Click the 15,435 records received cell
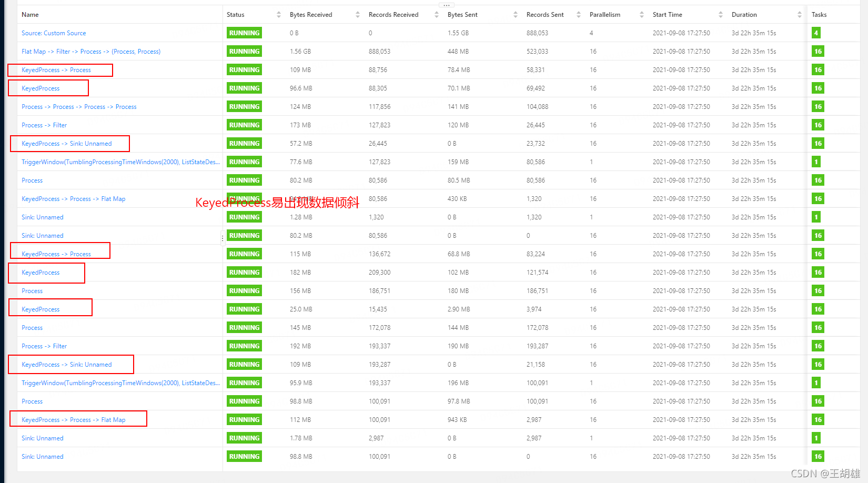The height and width of the screenshot is (483, 868). 378,309
